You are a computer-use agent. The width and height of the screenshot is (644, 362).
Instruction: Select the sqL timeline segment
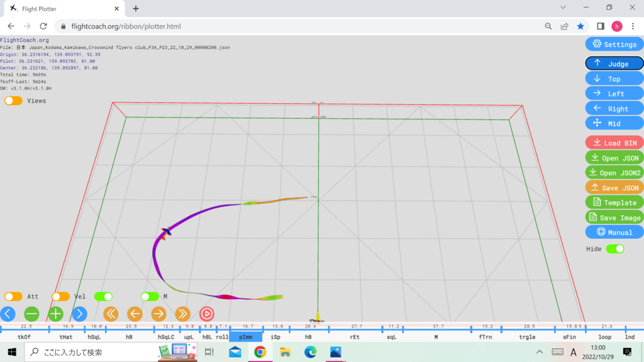(392, 337)
